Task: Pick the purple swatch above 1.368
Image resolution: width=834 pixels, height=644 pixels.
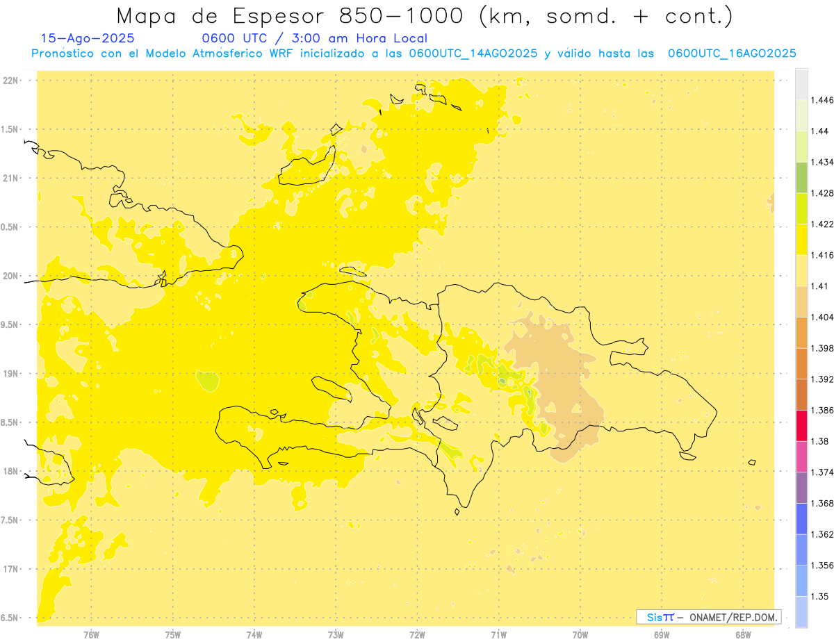Action: (801, 488)
